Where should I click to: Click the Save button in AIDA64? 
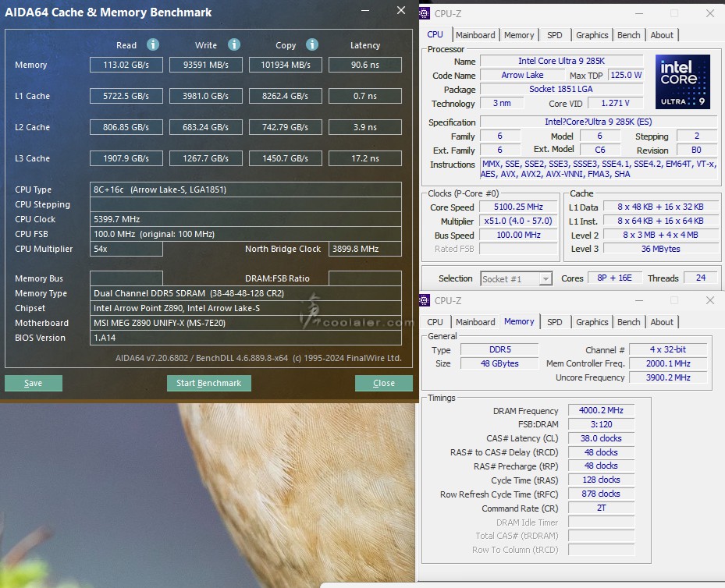[34, 383]
